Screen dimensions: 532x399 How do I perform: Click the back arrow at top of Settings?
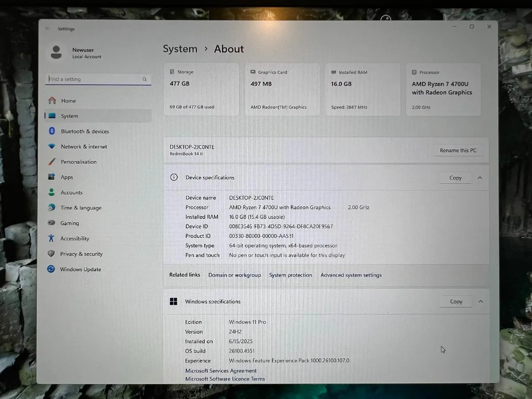[48, 28]
